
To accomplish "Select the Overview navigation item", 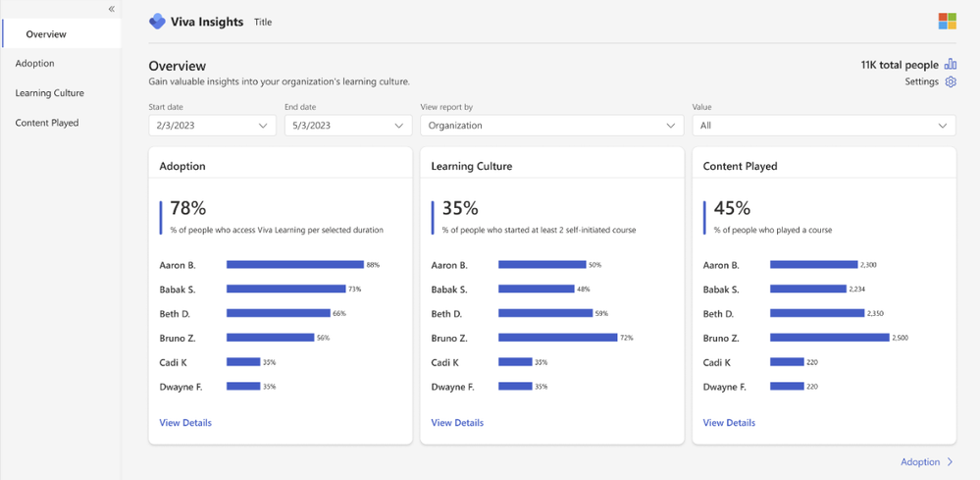I will [x=61, y=33].
